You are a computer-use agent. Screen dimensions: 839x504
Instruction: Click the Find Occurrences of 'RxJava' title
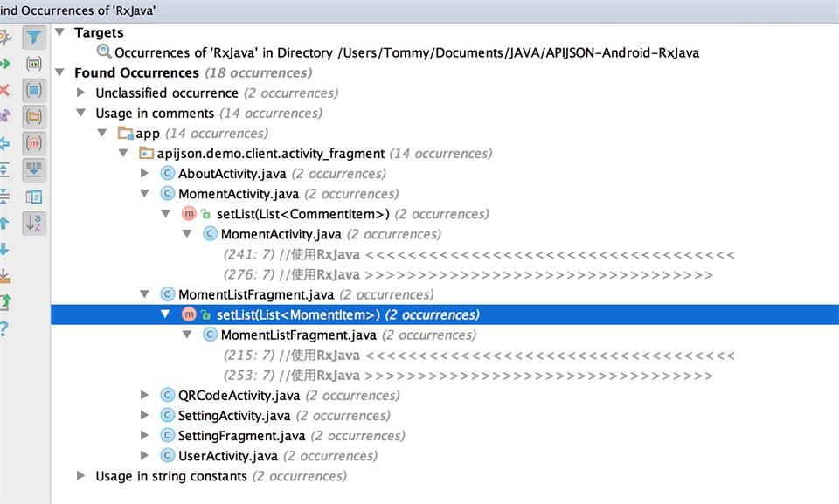78,10
